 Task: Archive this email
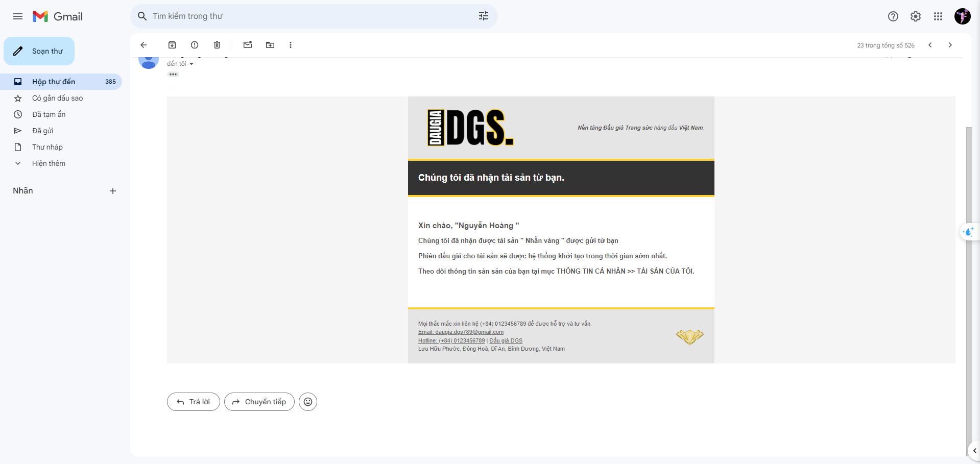pos(172,45)
